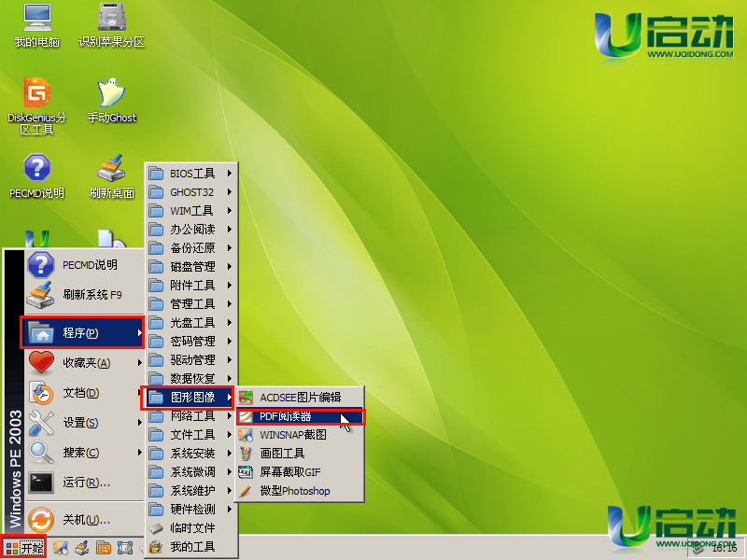This screenshot has height=560, width=747.
Task: Expand 设置(S) in the Start menu
Action: pyautogui.click(x=84, y=423)
